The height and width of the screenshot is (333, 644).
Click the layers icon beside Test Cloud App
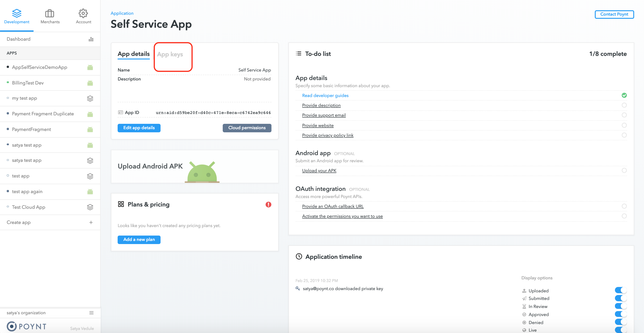[90, 207]
